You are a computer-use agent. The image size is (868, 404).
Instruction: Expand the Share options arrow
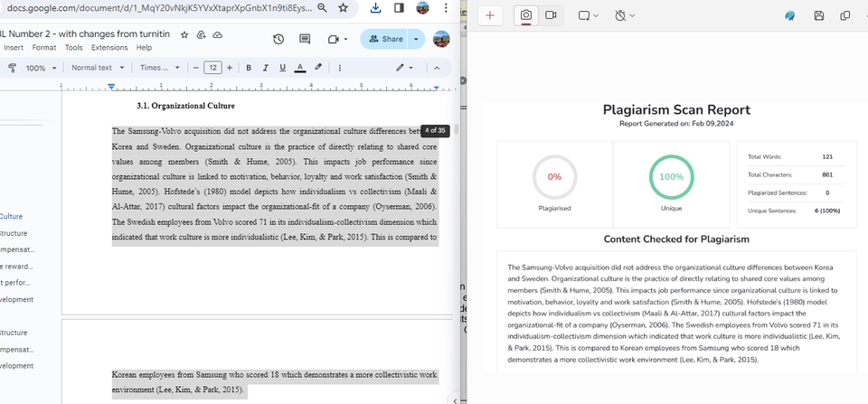(x=416, y=39)
